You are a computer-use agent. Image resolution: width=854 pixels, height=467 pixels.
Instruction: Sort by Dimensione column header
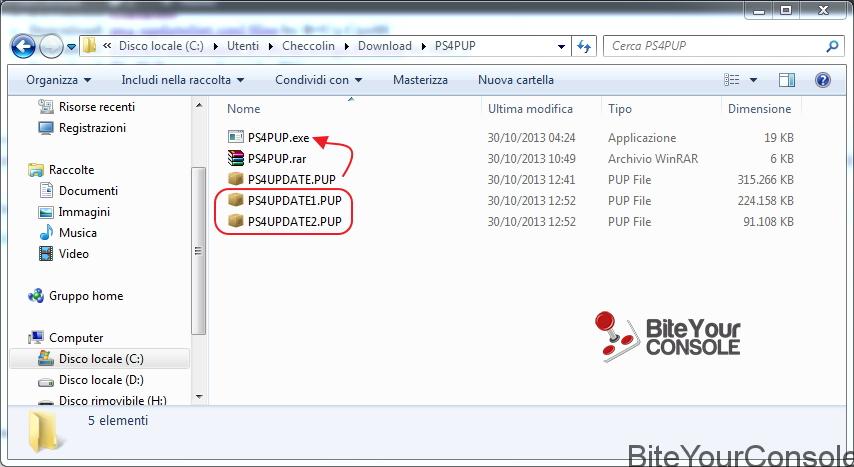click(x=759, y=109)
